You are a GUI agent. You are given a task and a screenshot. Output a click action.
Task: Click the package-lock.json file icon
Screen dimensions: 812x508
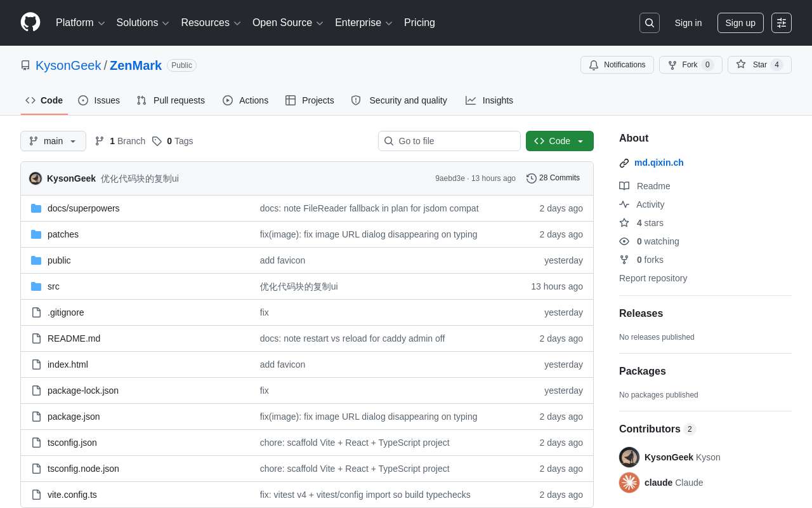pyautogui.click(x=36, y=391)
